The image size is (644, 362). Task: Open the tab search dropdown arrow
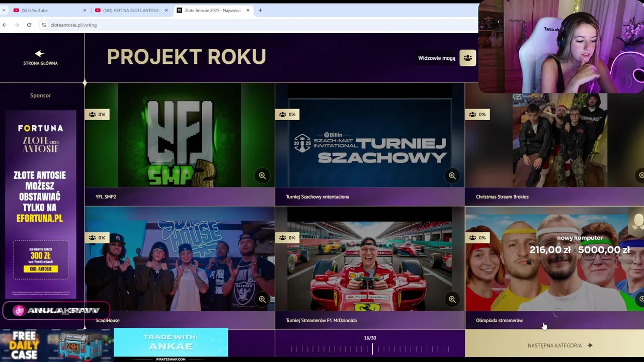4,10
